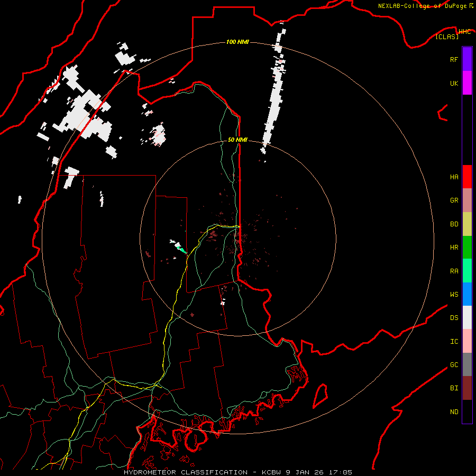Click the 17:05 timestamp text
This screenshot has width=476, height=476.
[341, 472]
